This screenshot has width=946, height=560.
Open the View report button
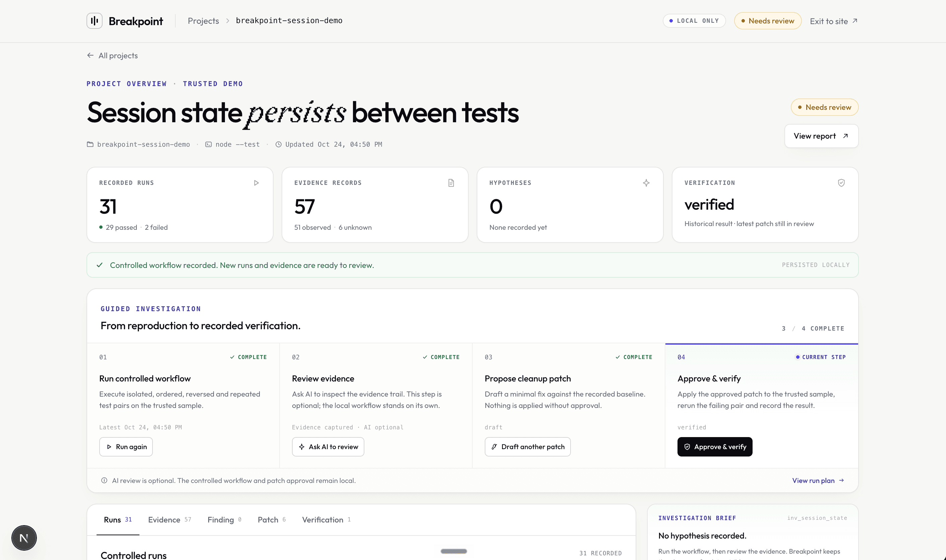tap(821, 136)
